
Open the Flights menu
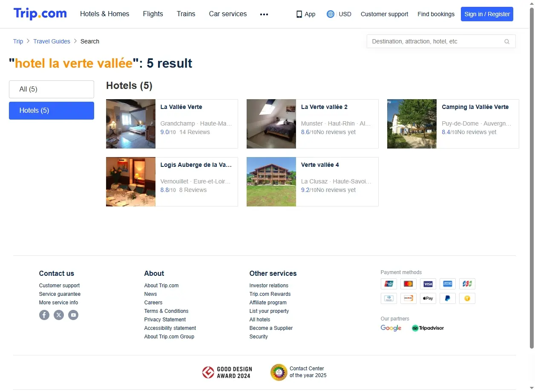pyautogui.click(x=153, y=14)
